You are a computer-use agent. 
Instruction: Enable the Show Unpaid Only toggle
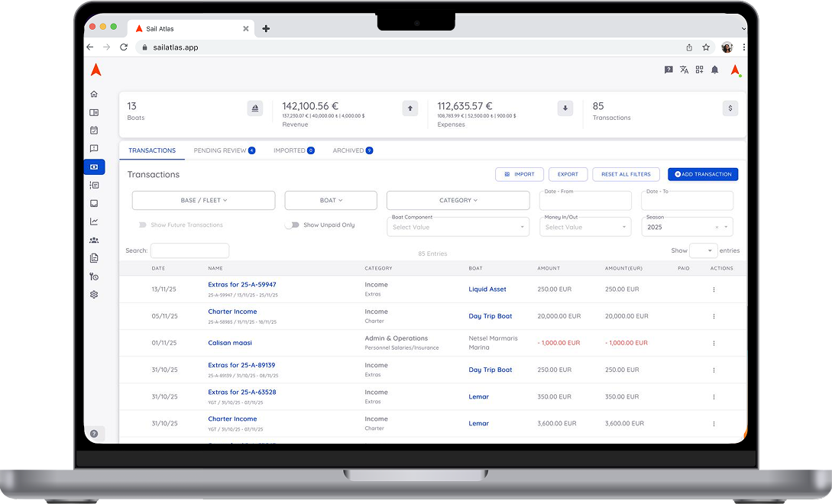pyautogui.click(x=291, y=225)
